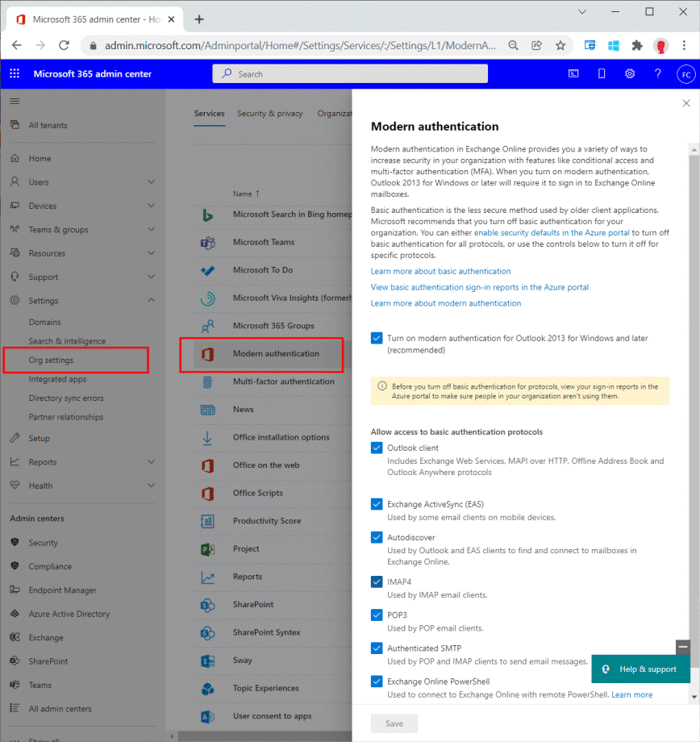Image resolution: width=700 pixels, height=742 pixels.
Task: Uncheck the IMAP4 checkbox
Action: point(377,582)
